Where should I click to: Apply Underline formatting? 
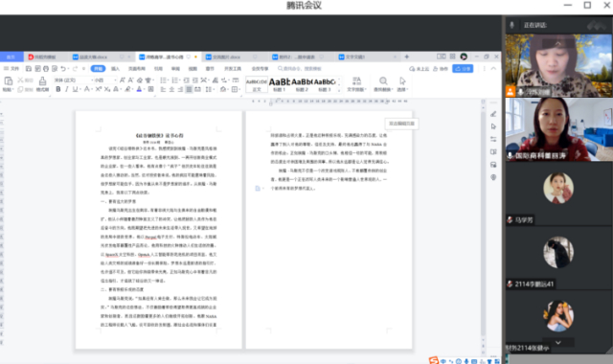click(75, 89)
